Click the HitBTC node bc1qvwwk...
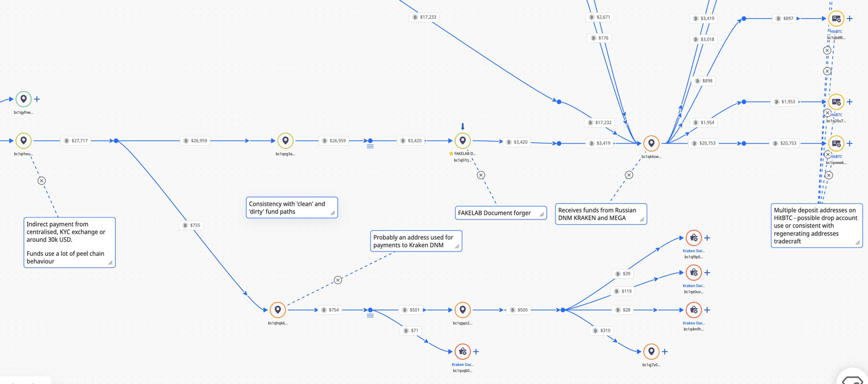The image size is (868, 384). pos(836,143)
